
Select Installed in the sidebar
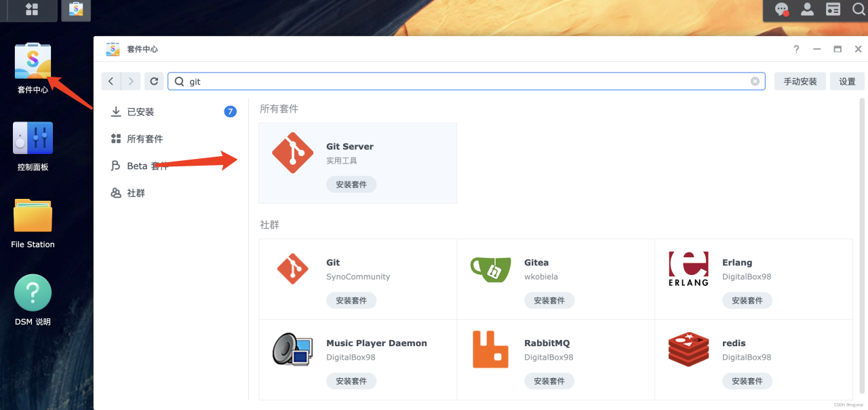click(x=140, y=112)
